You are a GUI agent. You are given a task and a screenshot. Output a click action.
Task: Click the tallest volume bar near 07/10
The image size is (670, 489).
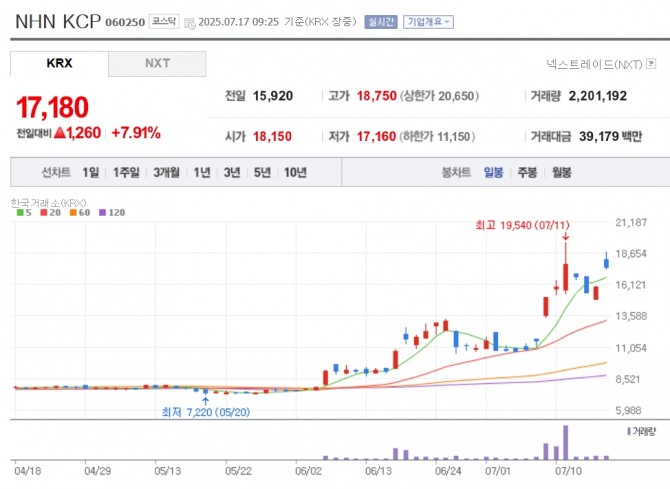tap(565, 440)
